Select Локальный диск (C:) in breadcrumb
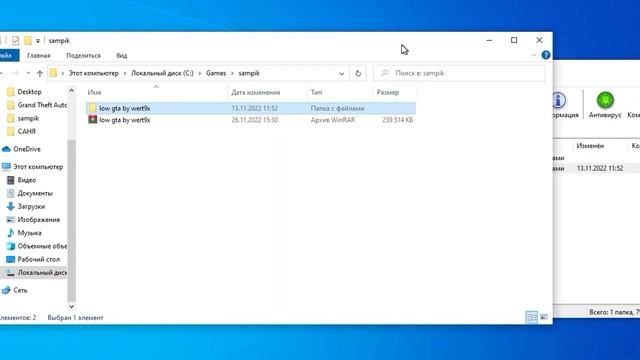640x360 pixels. [162, 73]
